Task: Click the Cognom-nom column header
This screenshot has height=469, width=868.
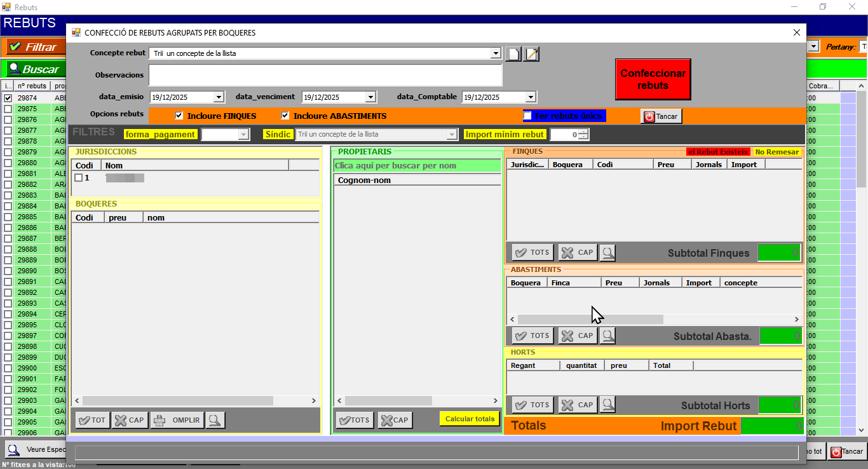Action: (x=364, y=180)
